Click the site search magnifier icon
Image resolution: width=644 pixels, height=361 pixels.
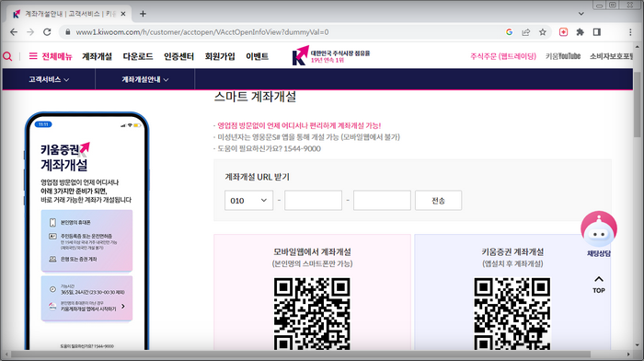pyautogui.click(x=7, y=56)
